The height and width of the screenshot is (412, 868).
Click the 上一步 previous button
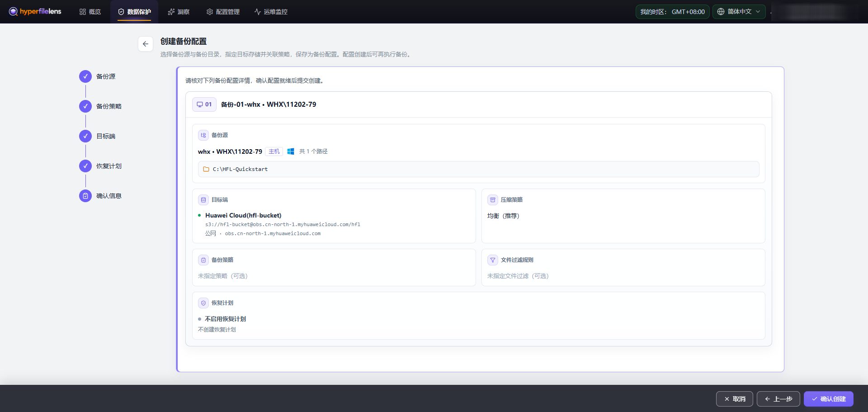click(x=778, y=399)
